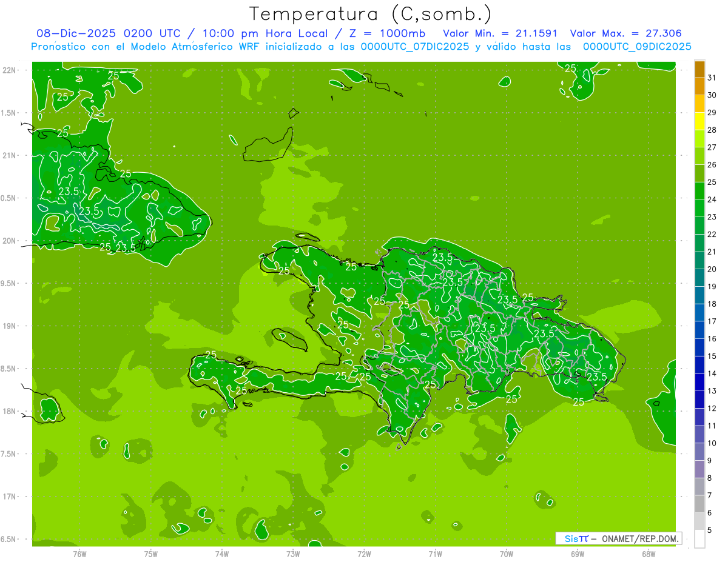Click legend value 5 on color scale
728x562 pixels.
pos(710,530)
